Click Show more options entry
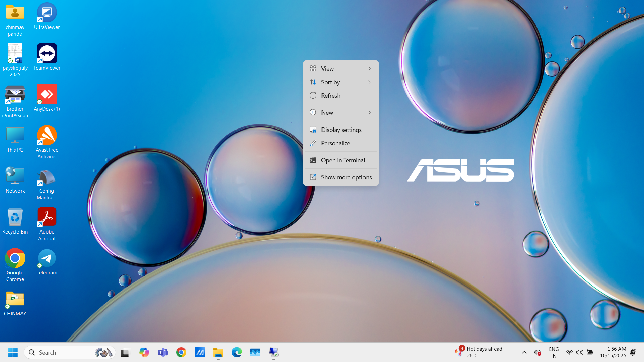This screenshot has height=362, width=644. (346, 177)
